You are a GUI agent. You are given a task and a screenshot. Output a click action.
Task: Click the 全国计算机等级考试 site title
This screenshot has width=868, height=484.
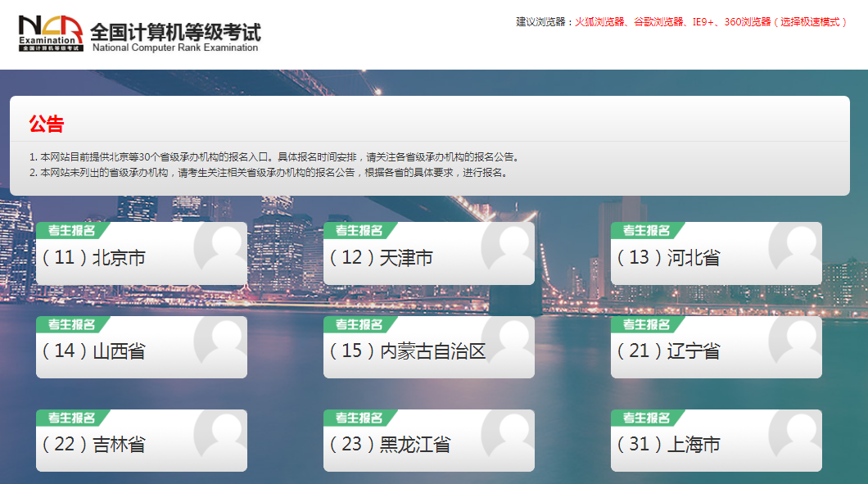click(x=175, y=33)
